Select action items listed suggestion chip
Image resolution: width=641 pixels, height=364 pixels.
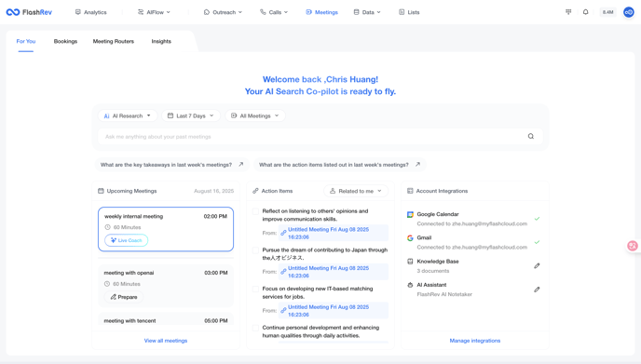(340, 165)
